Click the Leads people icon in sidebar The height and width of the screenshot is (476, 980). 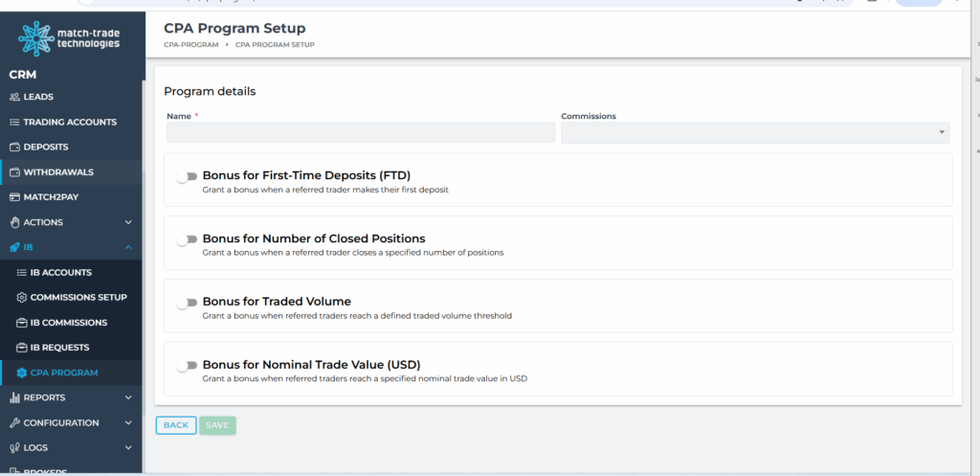coord(14,97)
